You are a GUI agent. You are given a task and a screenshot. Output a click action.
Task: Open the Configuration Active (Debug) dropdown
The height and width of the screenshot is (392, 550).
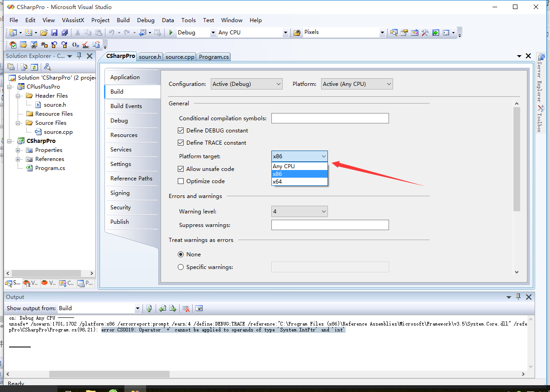tap(247, 84)
